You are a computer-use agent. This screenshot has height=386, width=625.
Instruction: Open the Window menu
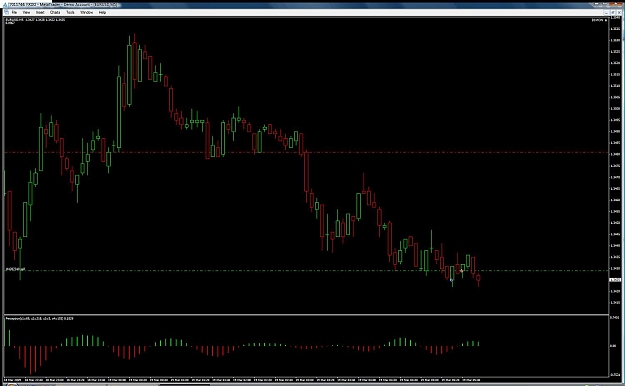click(x=86, y=12)
